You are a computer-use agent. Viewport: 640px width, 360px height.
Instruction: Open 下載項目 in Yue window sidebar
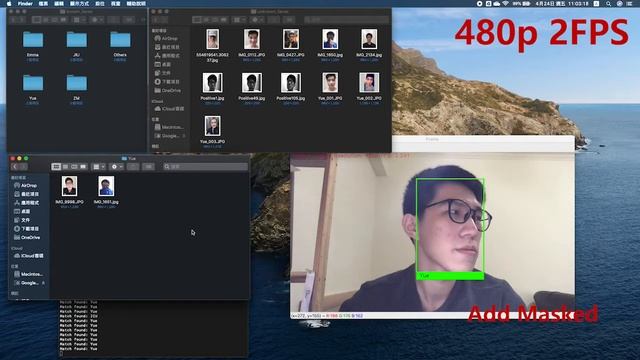tap(27, 229)
